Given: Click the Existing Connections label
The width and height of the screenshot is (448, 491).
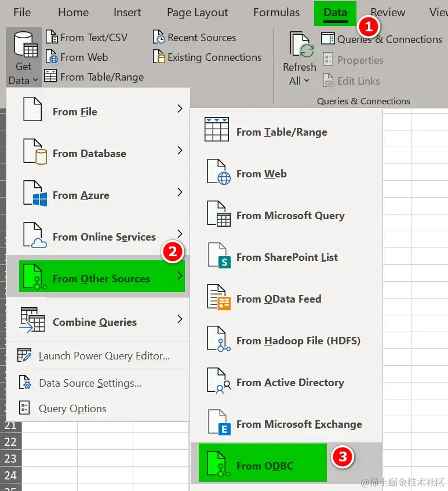Looking at the screenshot, I should (214, 57).
